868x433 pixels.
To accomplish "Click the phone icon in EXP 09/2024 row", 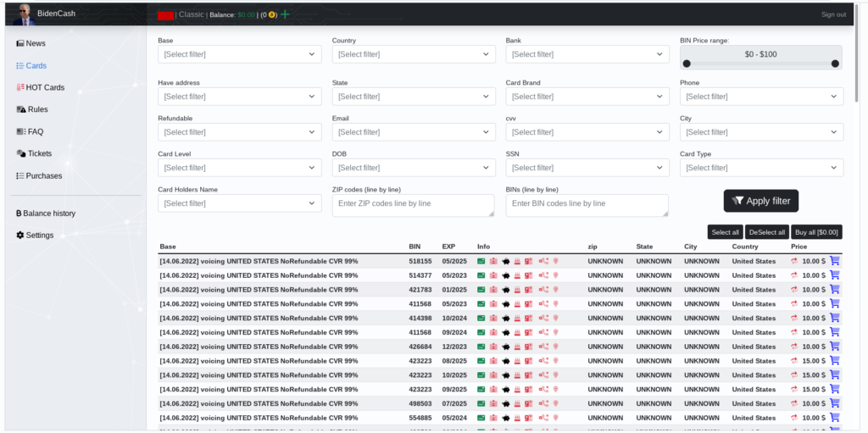I will pos(543,332).
